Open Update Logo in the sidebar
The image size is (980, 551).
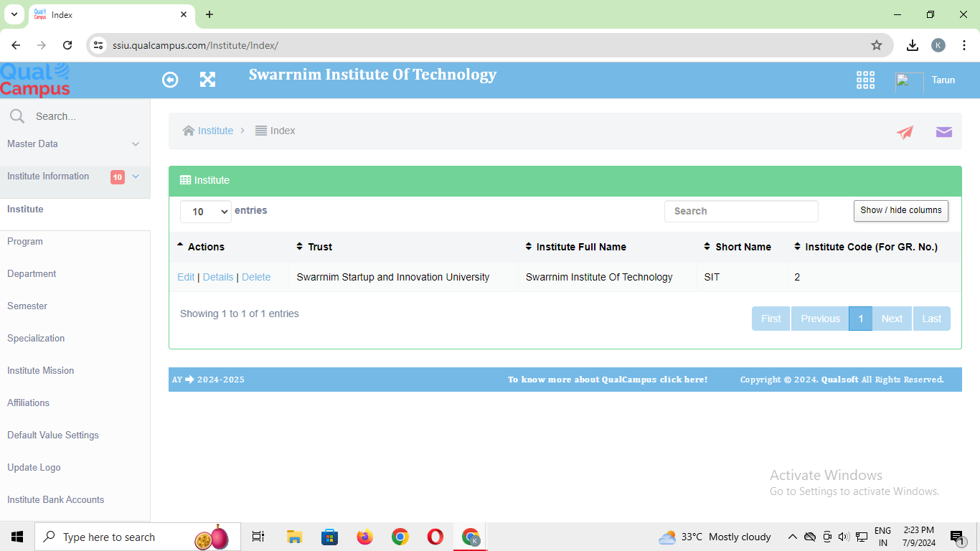pyautogui.click(x=34, y=468)
